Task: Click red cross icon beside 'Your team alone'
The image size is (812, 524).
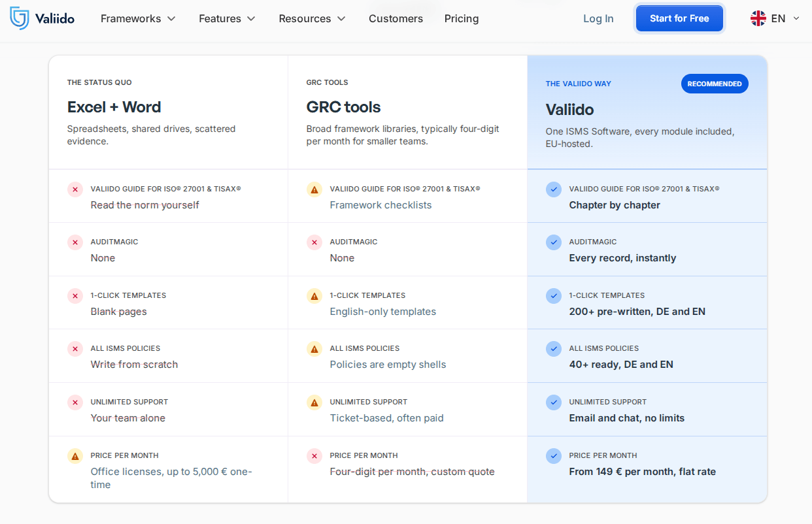Action: click(75, 402)
